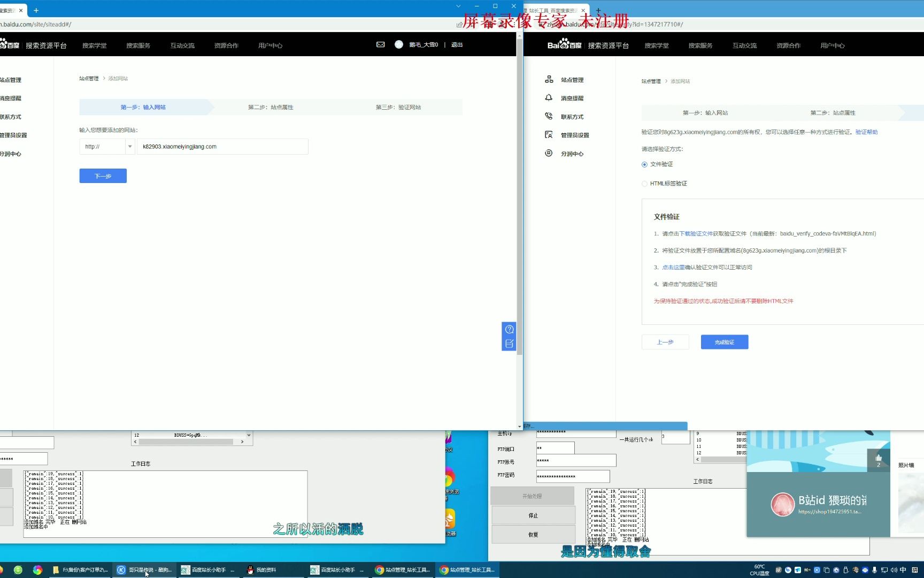The image size is (924, 578).
Task: Click 管理员设置 in left browser sidebar
Action: pos(13,135)
